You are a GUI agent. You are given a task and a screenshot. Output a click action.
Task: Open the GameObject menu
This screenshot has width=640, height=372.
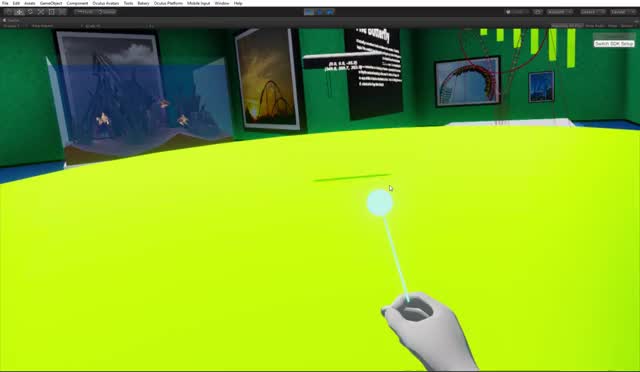pyautogui.click(x=51, y=3)
